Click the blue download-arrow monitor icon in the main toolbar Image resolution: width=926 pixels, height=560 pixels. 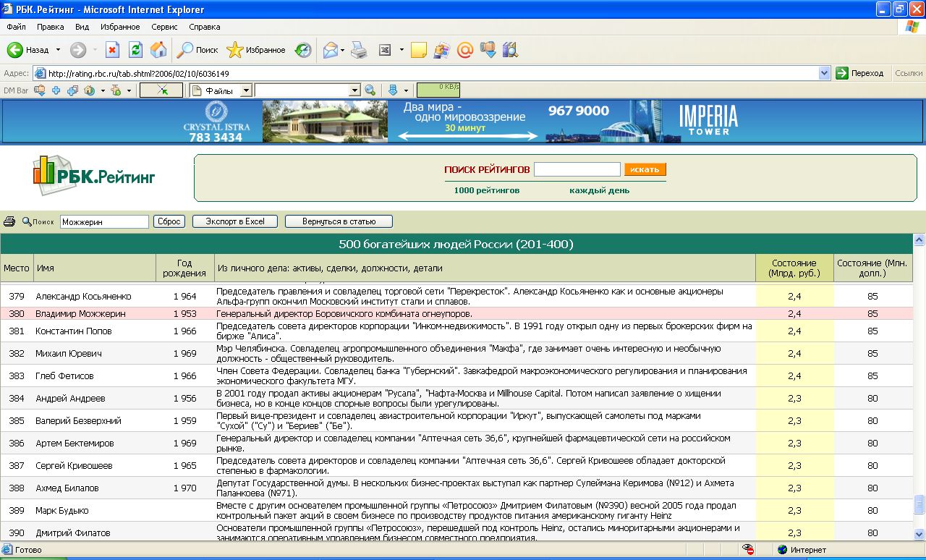488,50
